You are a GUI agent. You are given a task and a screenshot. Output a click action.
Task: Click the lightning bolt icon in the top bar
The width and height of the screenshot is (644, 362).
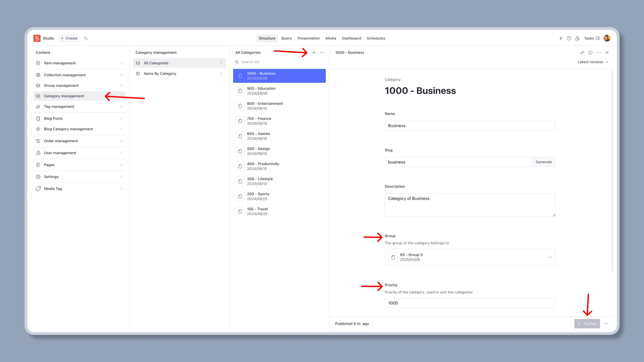click(561, 38)
